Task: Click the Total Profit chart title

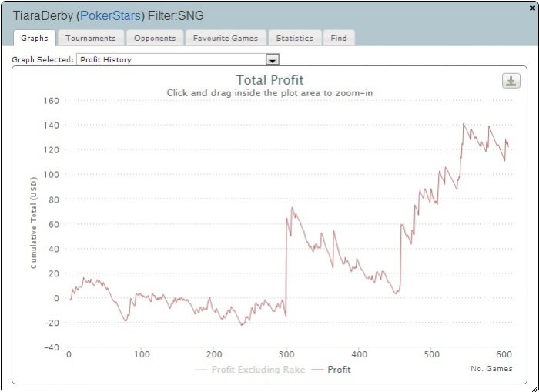Action: [269, 80]
